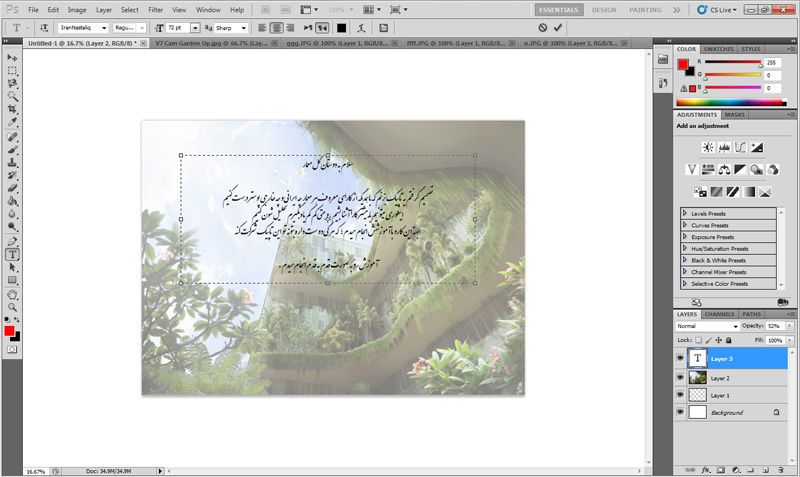The image size is (800, 477).
Task: Click the delete layer trash icon
Action: pyautogui.click(x=783, y=468)
